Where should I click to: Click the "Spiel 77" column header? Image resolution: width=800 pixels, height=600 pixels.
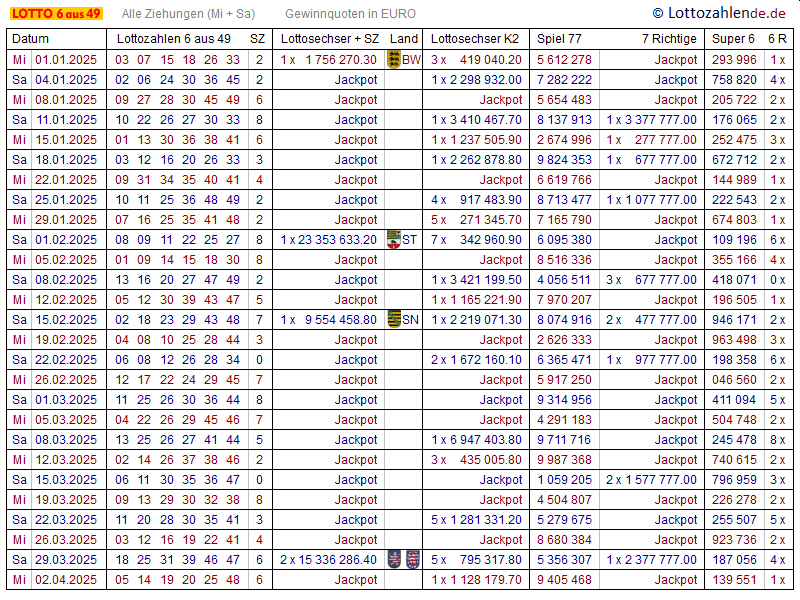pos(559,39)
